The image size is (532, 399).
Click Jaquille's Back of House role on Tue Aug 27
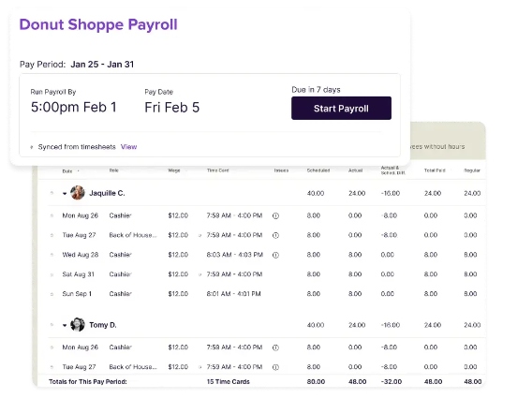[133, 235]
